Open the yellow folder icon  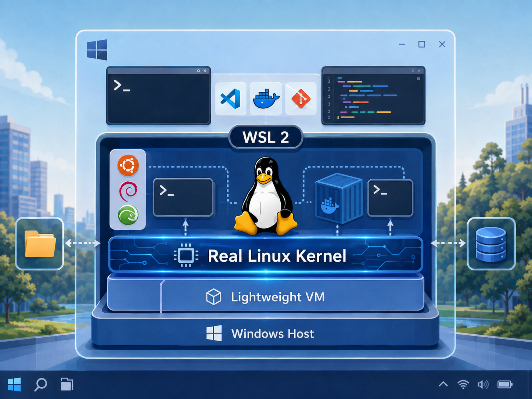[x=40, y=244]
